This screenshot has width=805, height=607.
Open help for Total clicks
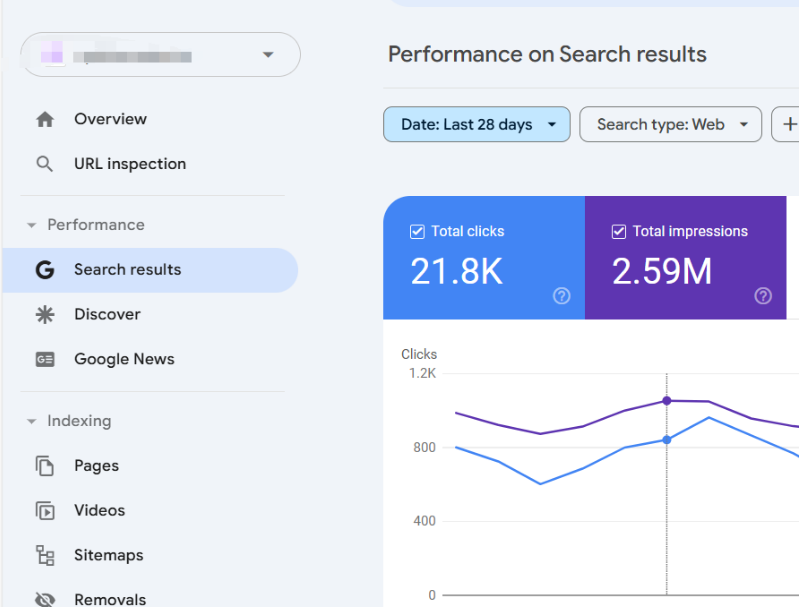[562, 296]
